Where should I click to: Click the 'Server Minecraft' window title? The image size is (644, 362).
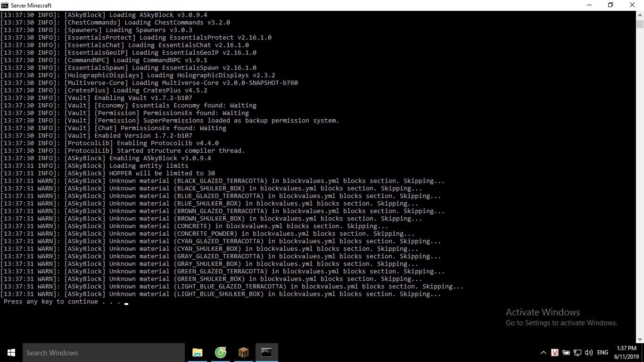click(x=31, y=5)
